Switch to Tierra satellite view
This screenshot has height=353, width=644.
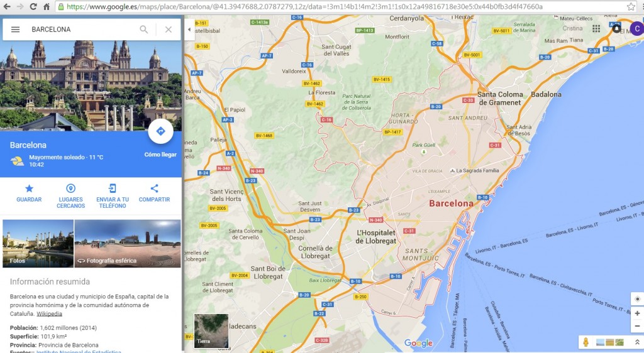211,331
